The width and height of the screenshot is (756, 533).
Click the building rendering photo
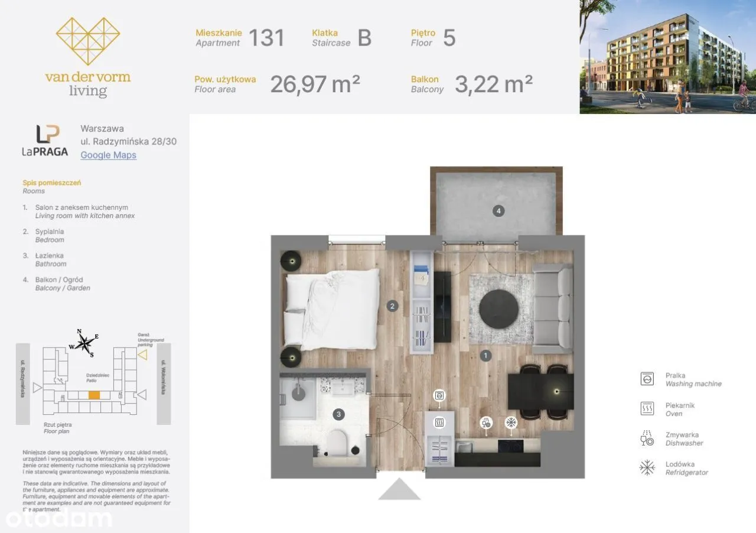[x=667, y=57]
